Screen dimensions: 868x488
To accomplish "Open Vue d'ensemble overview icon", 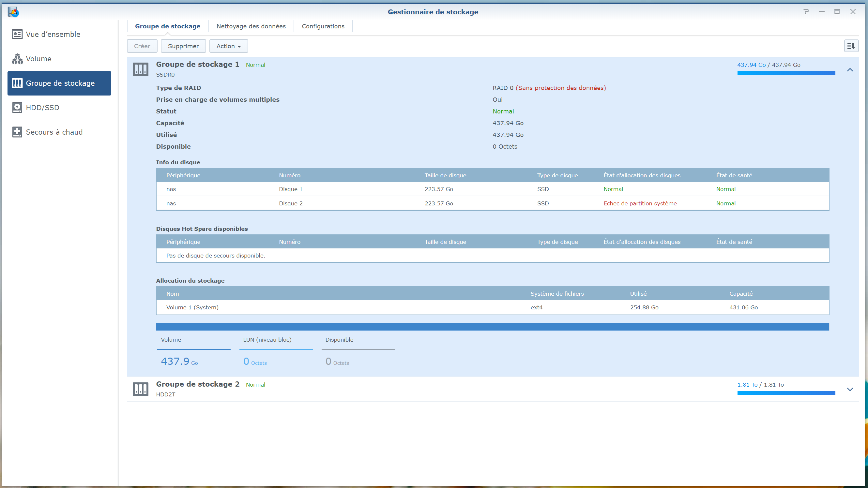I will (17, 34).
